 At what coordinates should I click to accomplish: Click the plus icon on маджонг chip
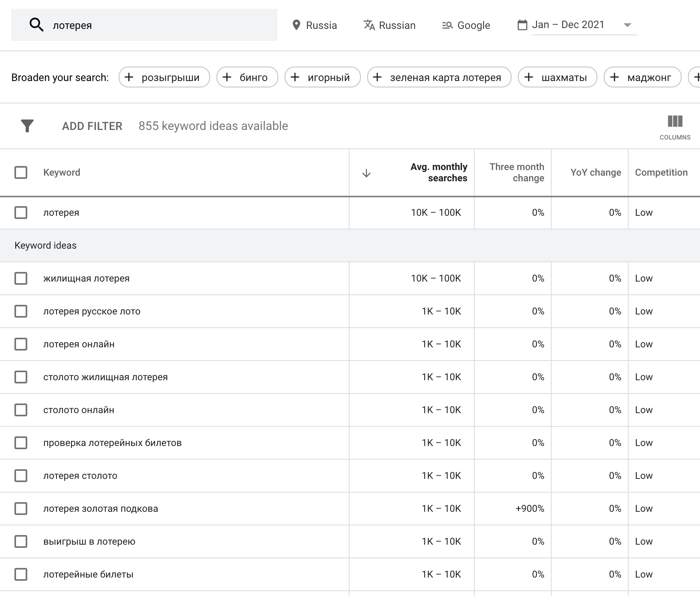click(x=615, y=77)
